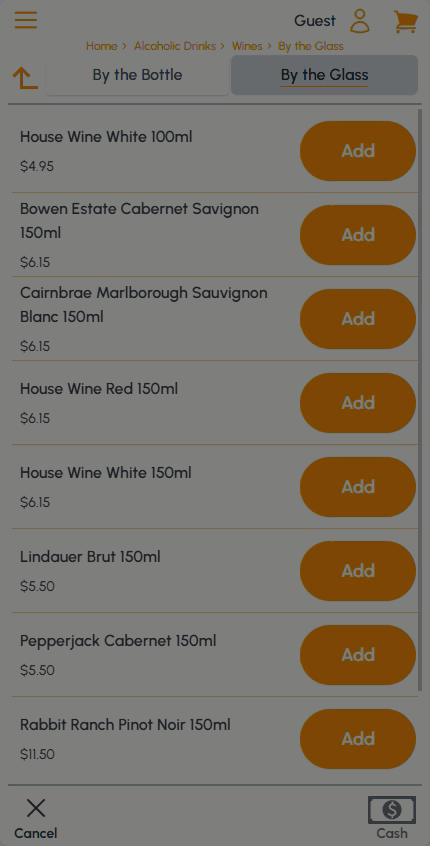Add Lindauer Brut 150ml to order

[358, 571]
